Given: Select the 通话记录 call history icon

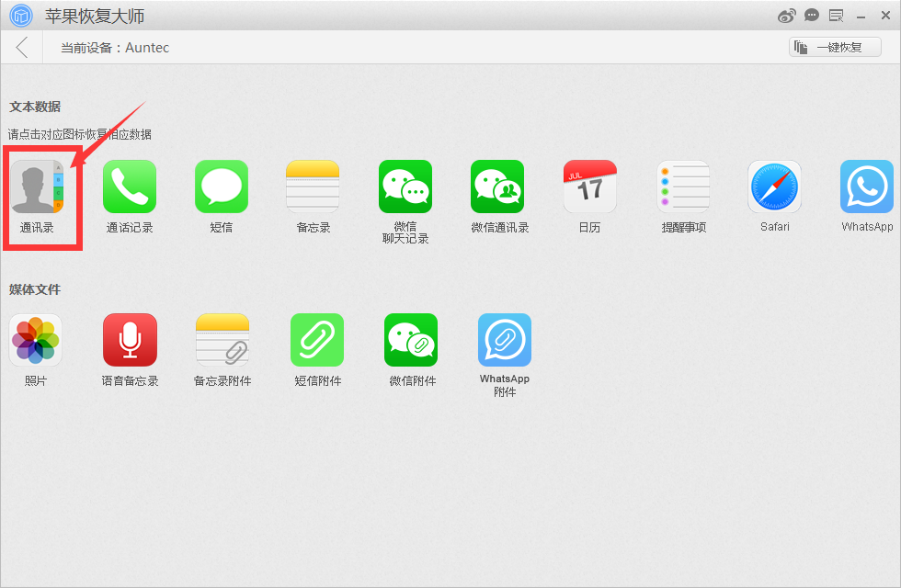Looking at the screenshot, I should tap(130, 187).
